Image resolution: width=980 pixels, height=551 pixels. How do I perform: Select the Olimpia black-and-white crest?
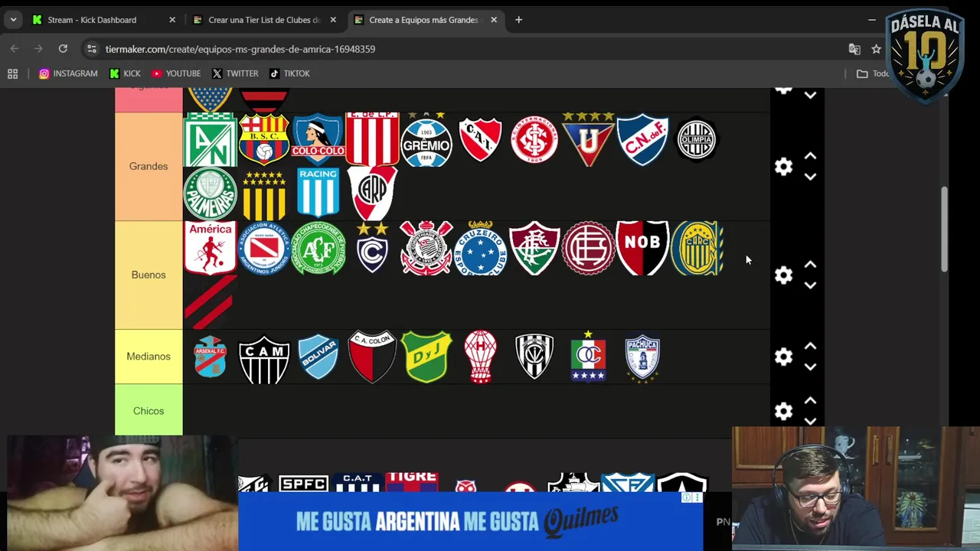[x=697, y=139]
